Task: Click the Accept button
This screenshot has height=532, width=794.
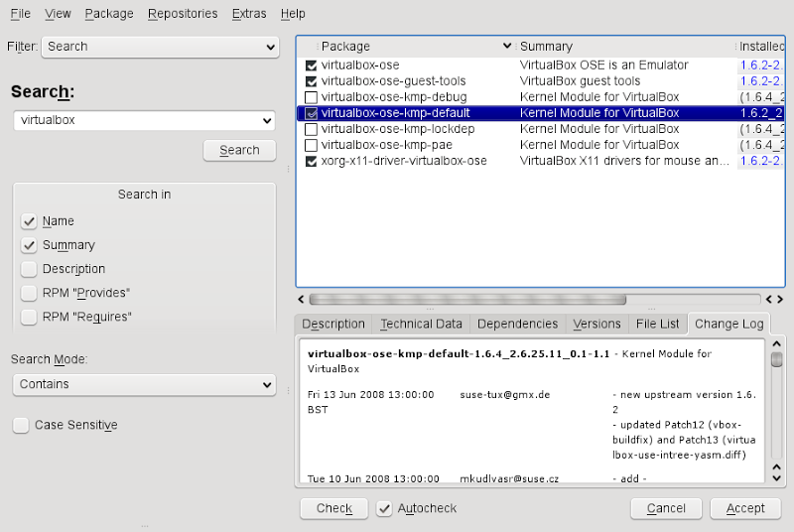Action: pos(744,508)
